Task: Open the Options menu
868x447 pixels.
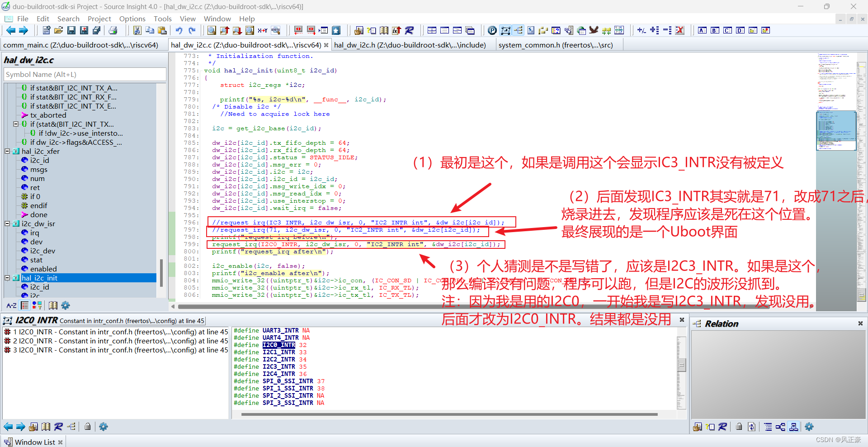Action: (x=132, y=19)
